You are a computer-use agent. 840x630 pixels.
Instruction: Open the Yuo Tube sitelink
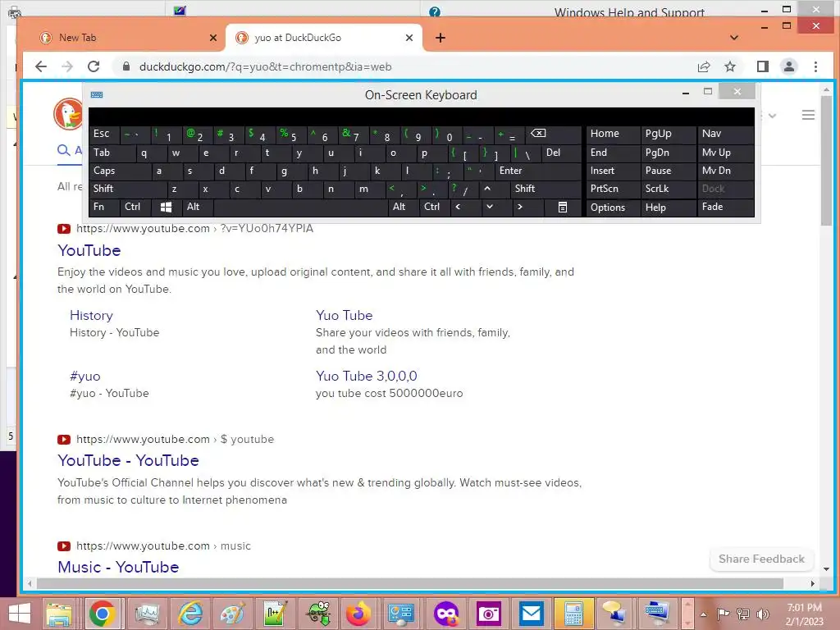[x=344, y=315]
